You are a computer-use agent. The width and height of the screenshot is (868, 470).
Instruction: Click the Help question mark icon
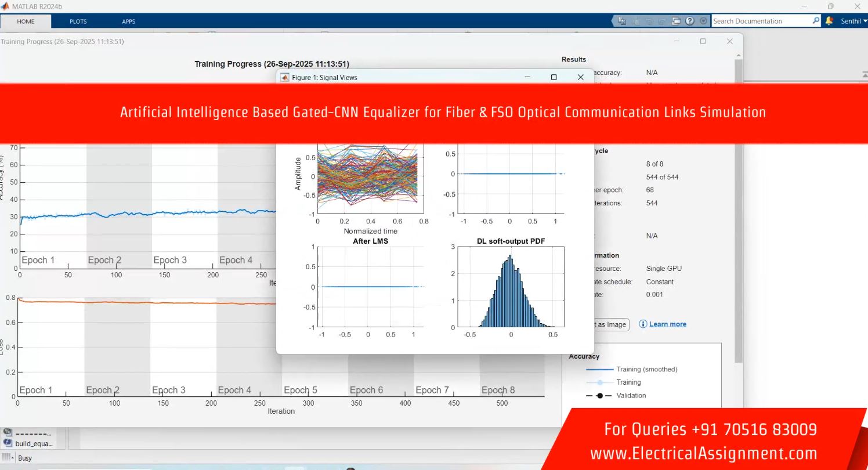(689, 21)
